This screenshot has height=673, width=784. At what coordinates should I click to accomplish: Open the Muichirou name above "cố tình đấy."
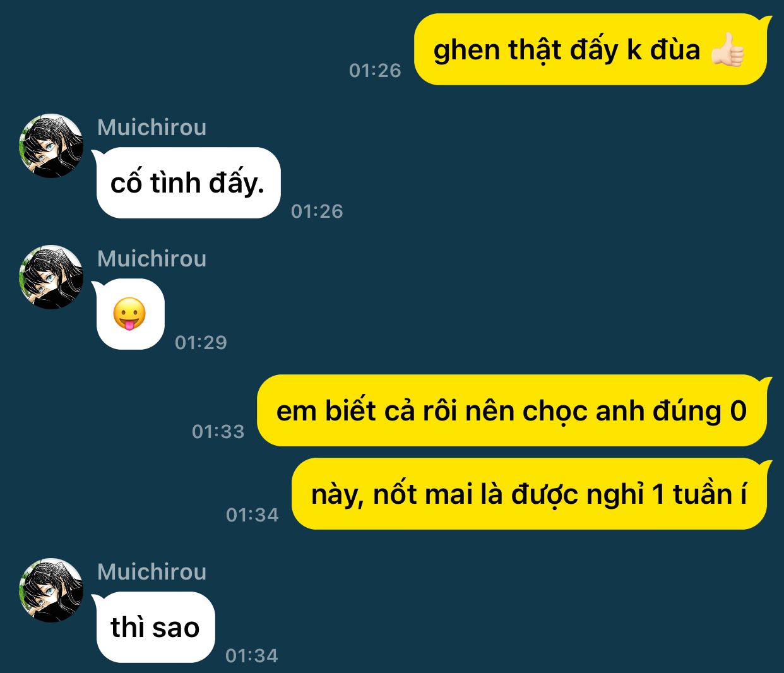[151, 128]
